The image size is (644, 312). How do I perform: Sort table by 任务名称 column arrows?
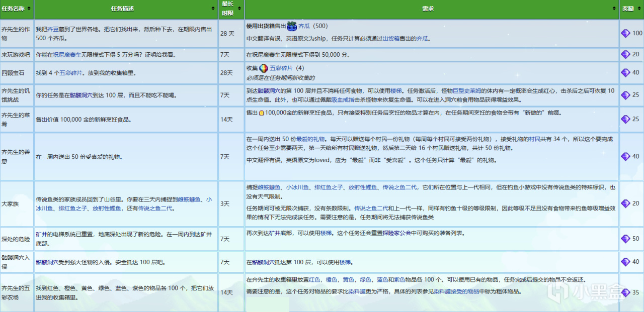(29, 9)
